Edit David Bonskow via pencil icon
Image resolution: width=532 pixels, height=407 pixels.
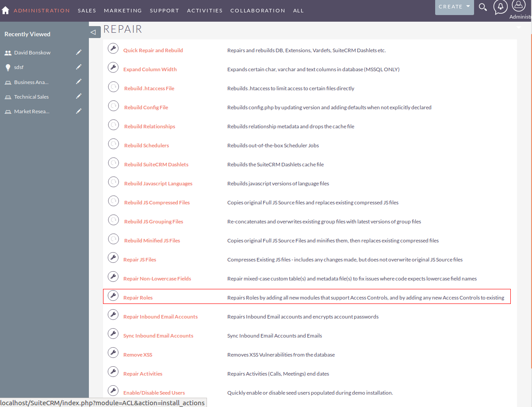coord(79,52)
